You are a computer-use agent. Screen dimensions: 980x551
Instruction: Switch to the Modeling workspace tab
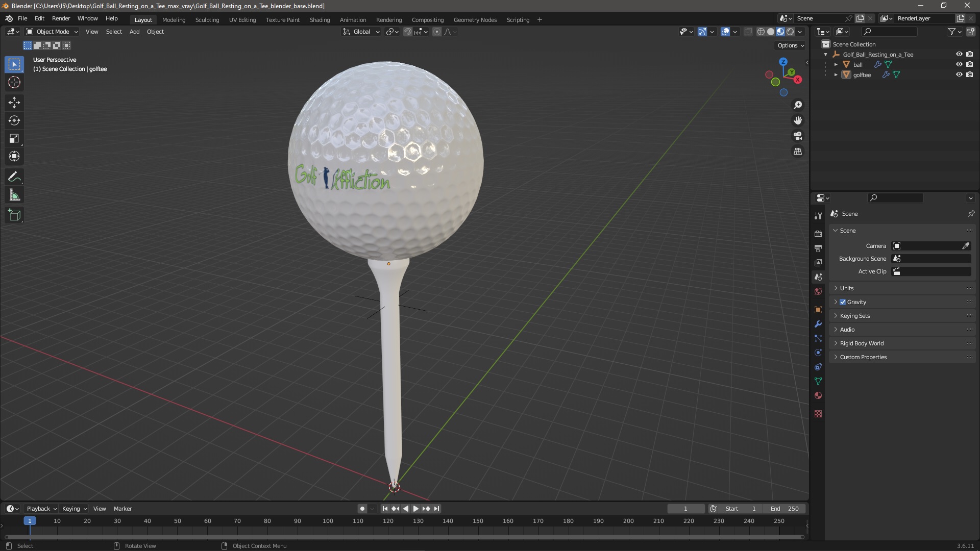point(174,19)
